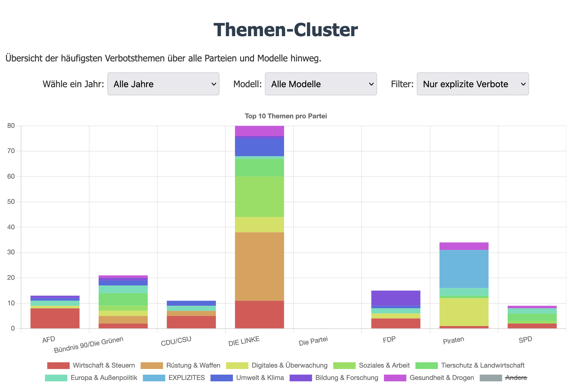The width and height of the screenshot is (573, 392).
Task: Hide 'Gesundheit & Drogen' in the legend
Action: tap(442, 378)
